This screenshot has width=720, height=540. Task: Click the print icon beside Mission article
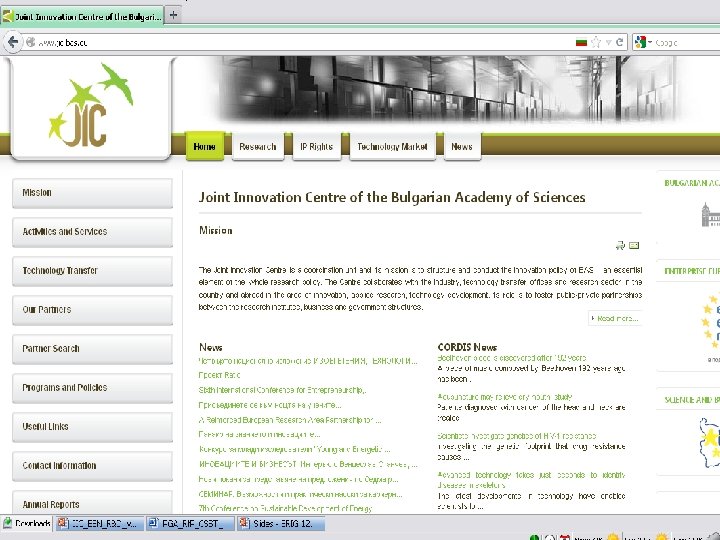point(620,246)
